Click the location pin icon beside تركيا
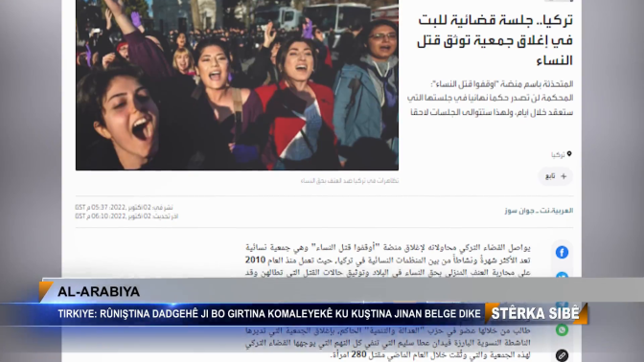 (x=569, y=154)
